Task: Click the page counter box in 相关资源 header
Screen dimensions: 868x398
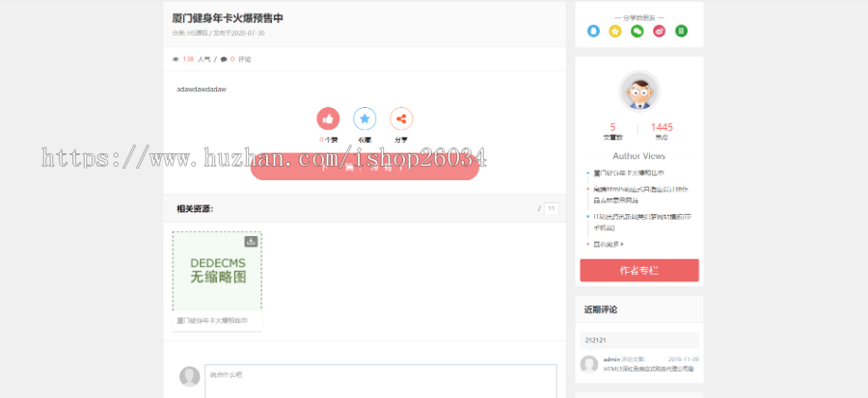Action: click(552, 208)
